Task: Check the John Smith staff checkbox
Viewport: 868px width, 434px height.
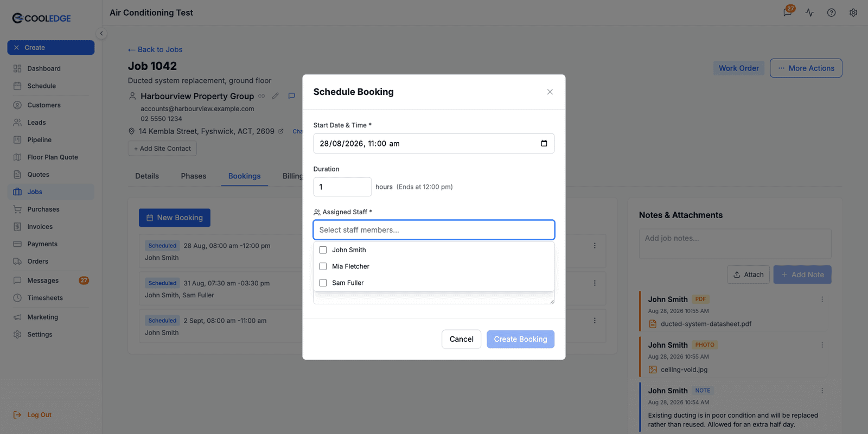Action: 323,250
